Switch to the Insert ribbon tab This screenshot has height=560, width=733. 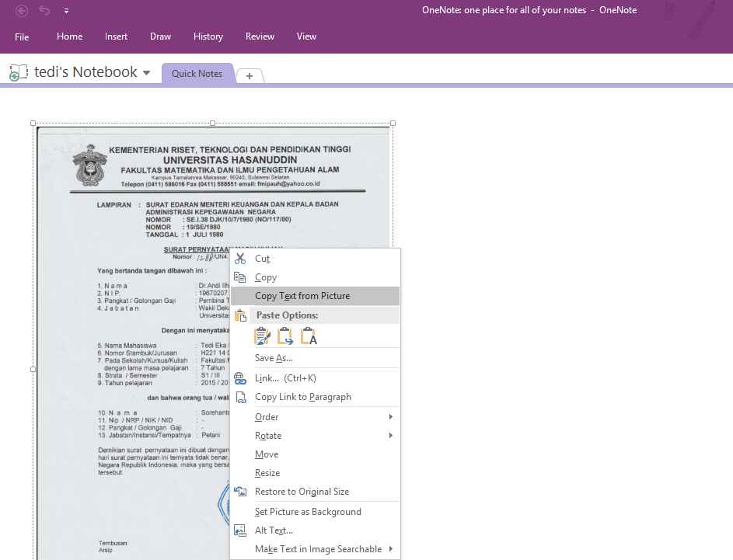point(116,37)
